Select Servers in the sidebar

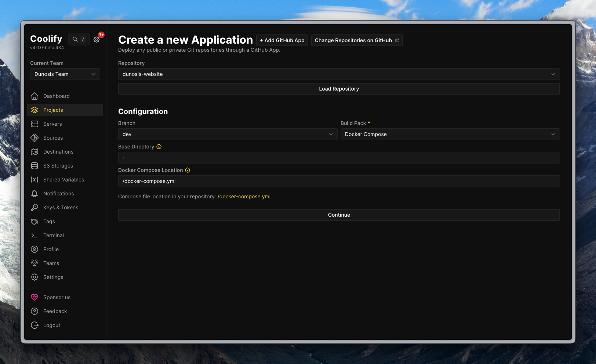(52, 124)
